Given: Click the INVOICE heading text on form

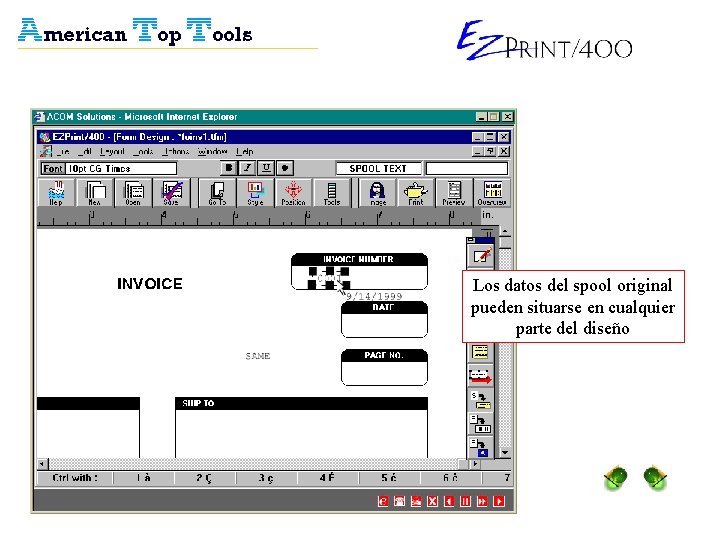Looking at the screenshot, I should point(150,284).
